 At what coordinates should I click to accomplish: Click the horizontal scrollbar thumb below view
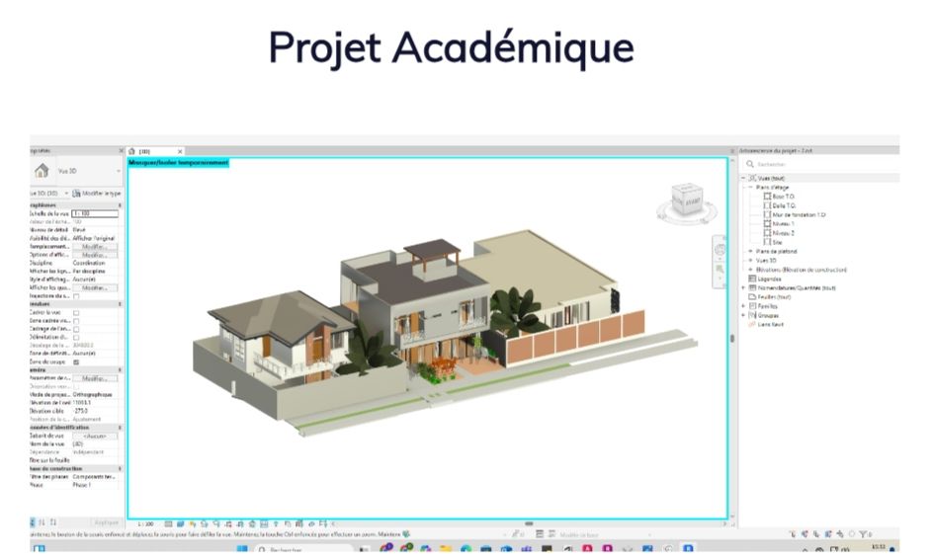click(529, 523)
